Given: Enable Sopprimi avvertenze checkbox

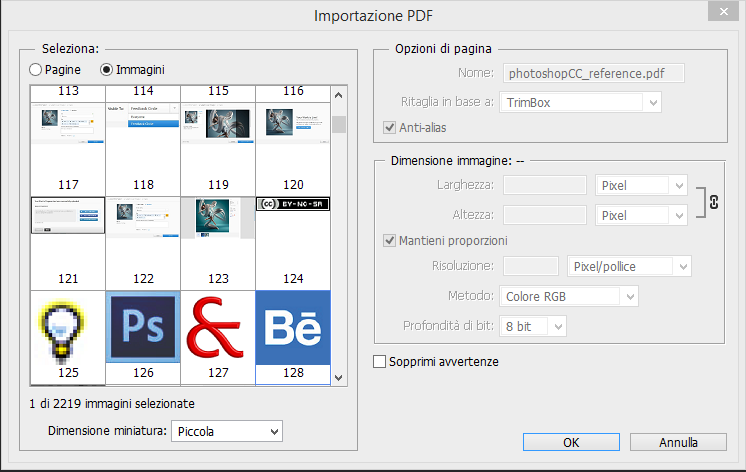Looking at the screenshot, I should pyautogui.click(x=380, y=362).
